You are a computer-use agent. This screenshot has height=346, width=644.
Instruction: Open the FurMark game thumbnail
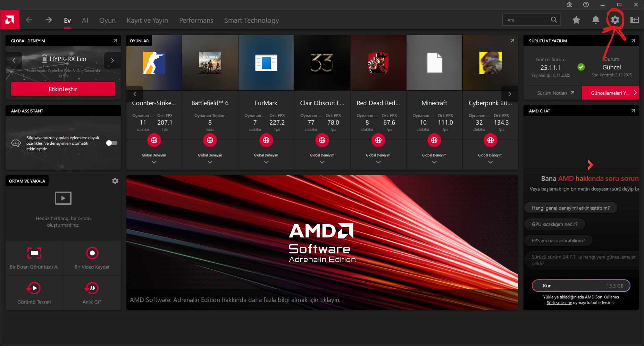[266, 63]
